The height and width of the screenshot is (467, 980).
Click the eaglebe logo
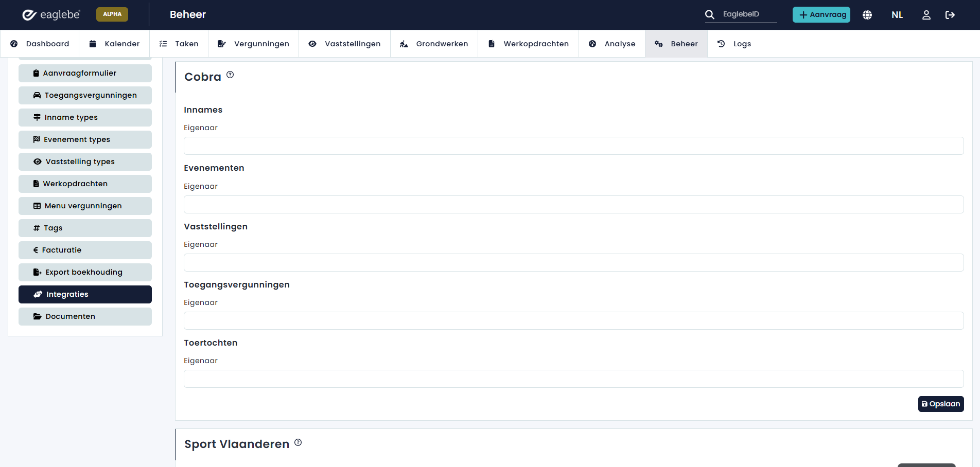[51, 14]
